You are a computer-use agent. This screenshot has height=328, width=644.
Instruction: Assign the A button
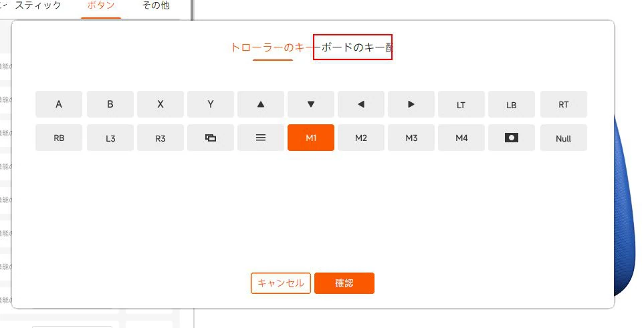coord(59,104)
